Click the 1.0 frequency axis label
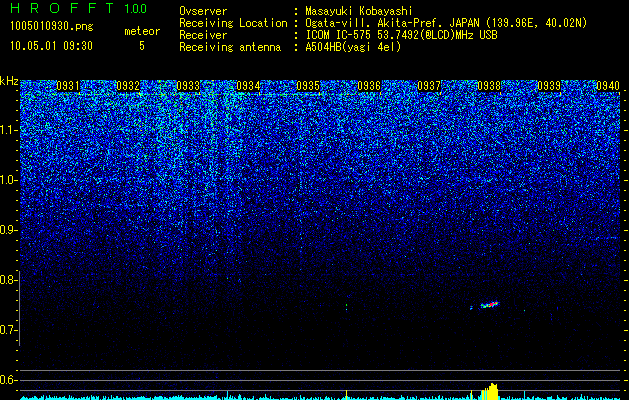 click(x=9, y=180)
